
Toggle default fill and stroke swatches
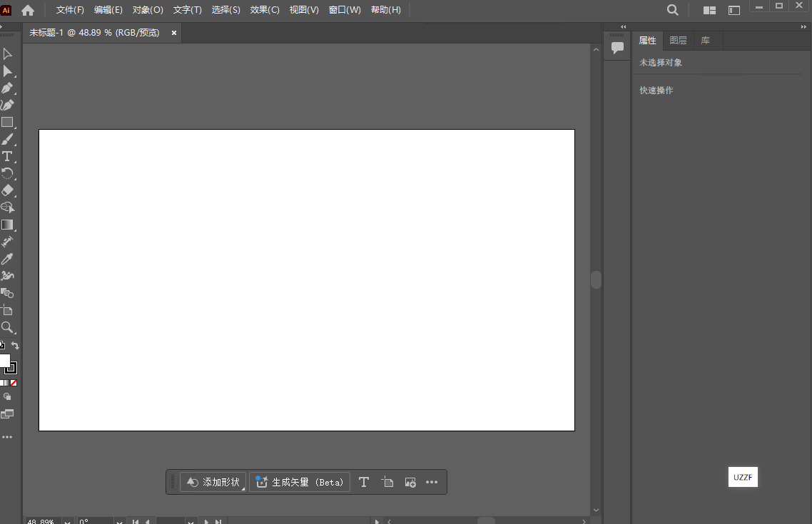(2, 345)
